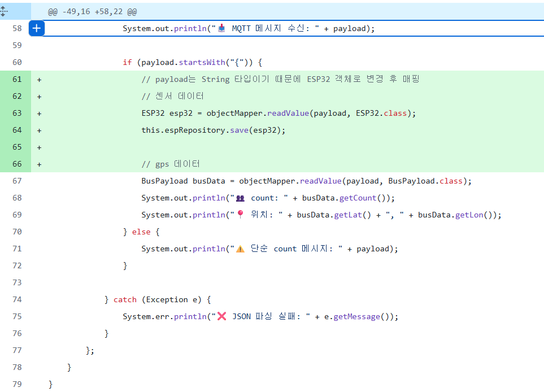Image resolution: width=544 pixels, height=392 pixels.
Task: Click line number 64
Action: coord(17,130)
